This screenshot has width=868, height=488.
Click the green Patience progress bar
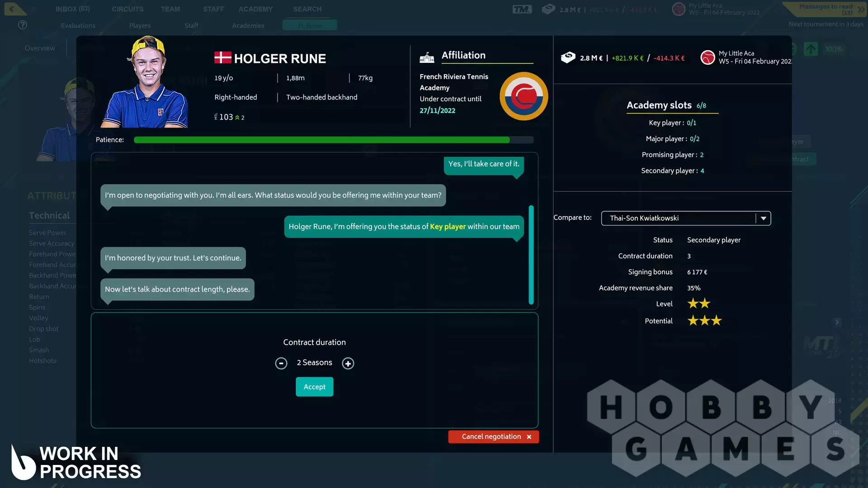tap(321, 140)
